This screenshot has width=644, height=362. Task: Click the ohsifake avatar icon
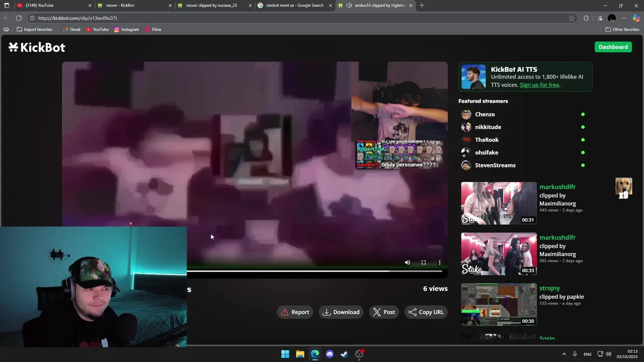click(466, 152)
